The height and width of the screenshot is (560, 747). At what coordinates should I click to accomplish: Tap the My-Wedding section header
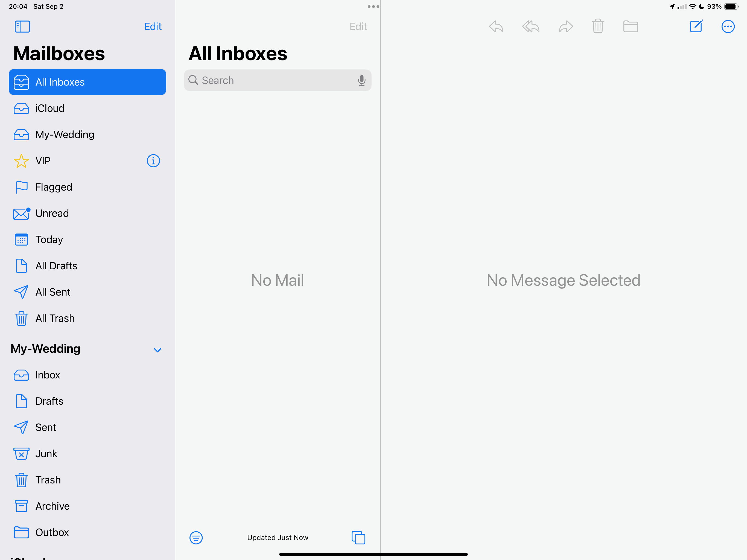pos(46,349)
